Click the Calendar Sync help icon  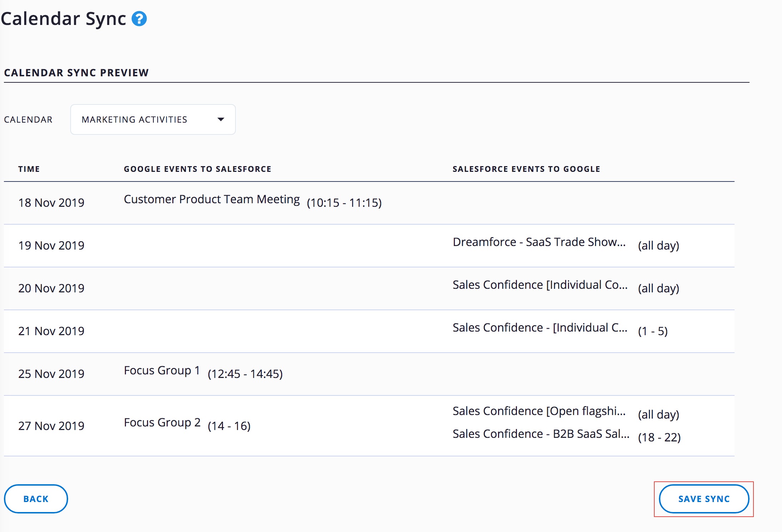[x=139, y=19]
